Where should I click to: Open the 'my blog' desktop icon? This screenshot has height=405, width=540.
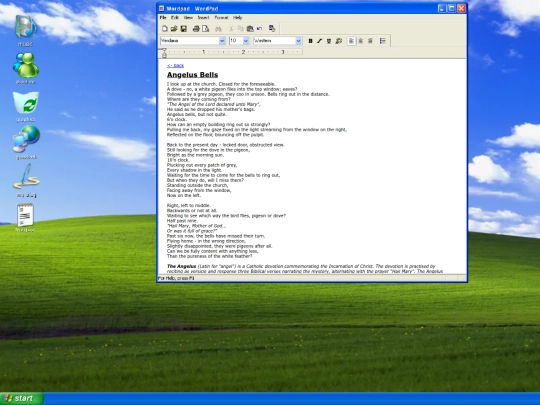pos(26,180)
